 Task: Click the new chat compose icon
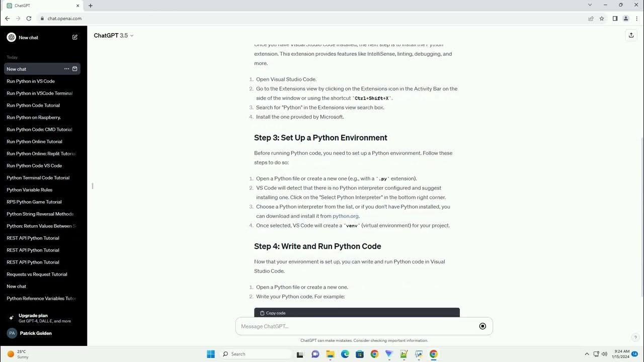[75, 37]
